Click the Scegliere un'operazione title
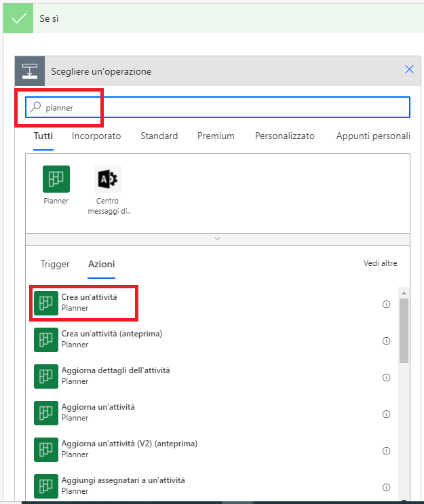 click(x=101, y=71)
